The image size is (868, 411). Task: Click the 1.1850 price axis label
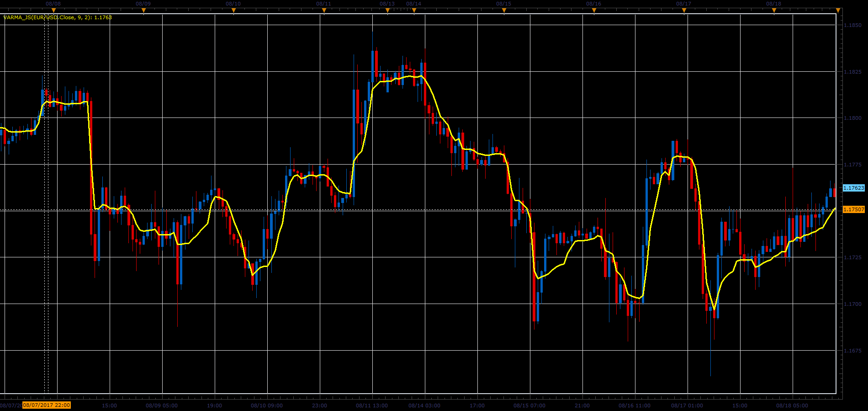852,25
